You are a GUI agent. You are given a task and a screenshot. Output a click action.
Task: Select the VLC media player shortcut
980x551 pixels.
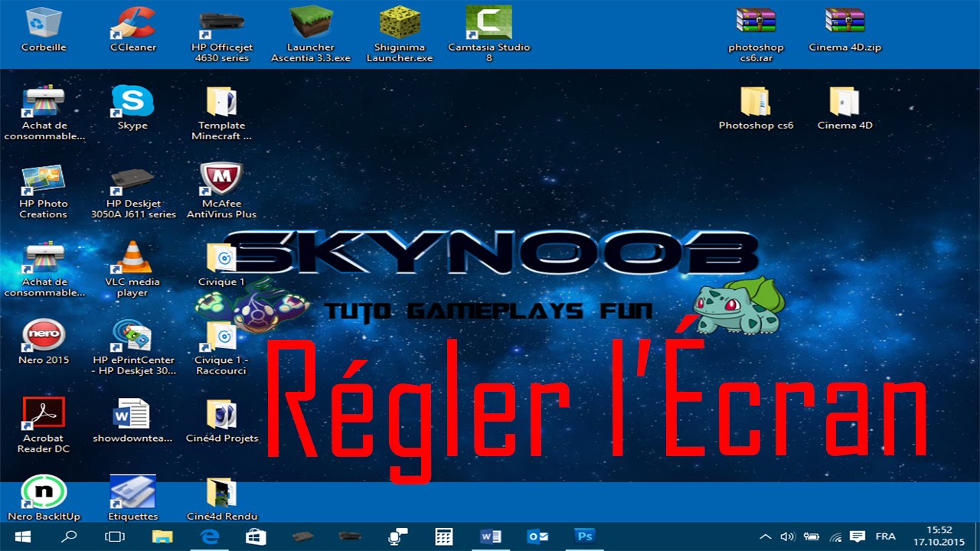[x=132, y=269]
